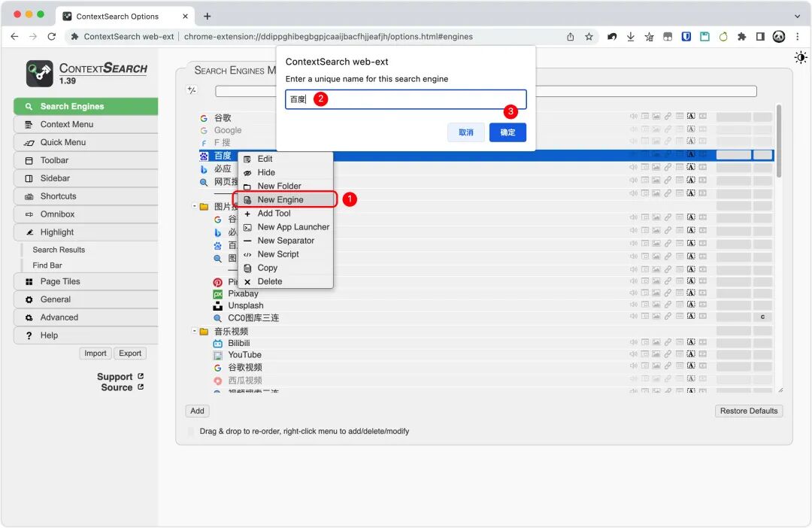Choose Hide from the context menu
Screen dimensions: 812x528
(x=286, y=172)
